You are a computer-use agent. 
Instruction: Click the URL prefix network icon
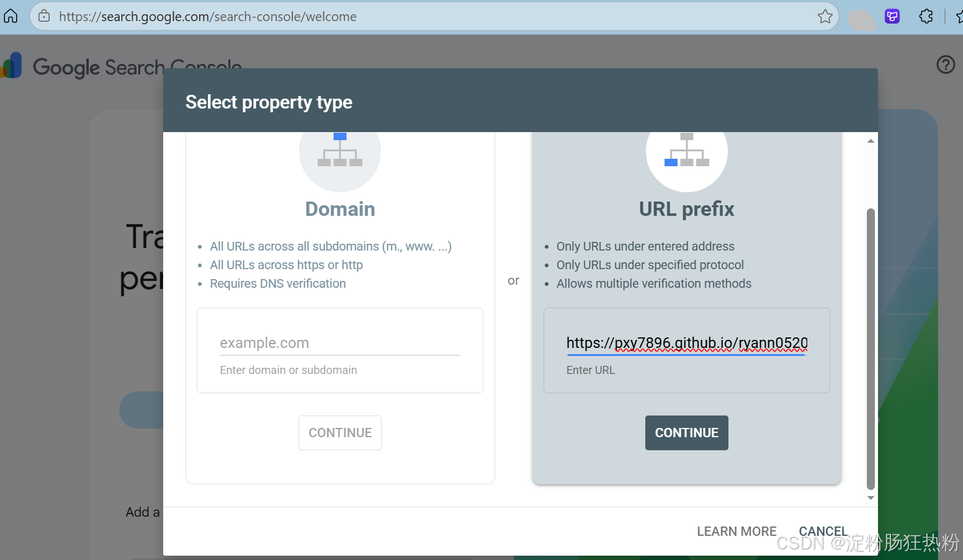686,150
